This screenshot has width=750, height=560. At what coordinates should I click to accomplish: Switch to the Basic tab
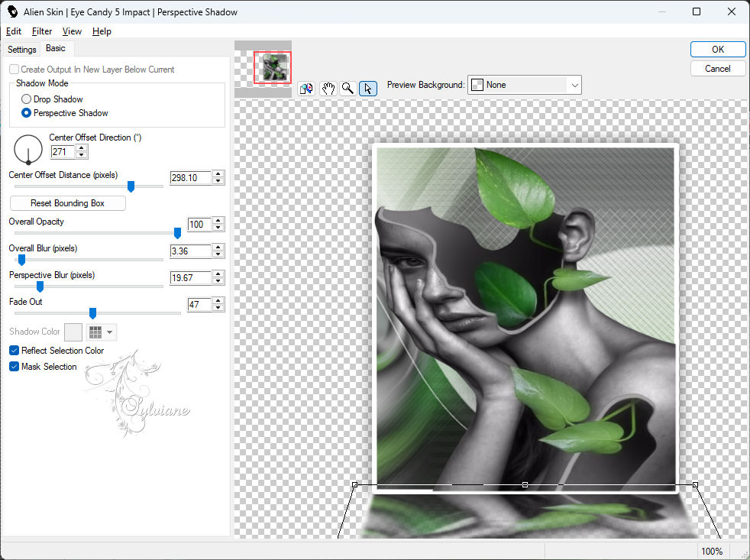(x=56, y=48)
